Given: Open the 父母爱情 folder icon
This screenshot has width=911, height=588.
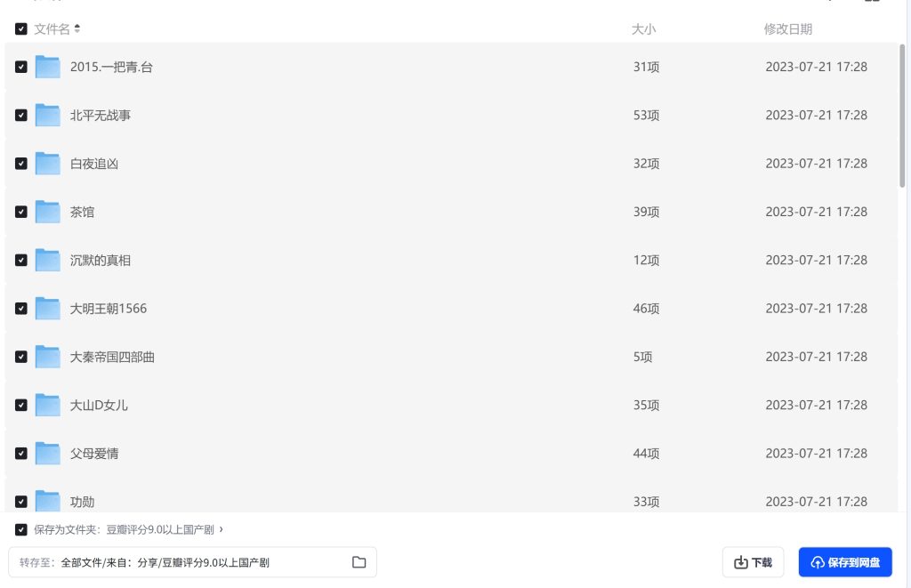Looking at the screenshot, I should tap(48, 453).
